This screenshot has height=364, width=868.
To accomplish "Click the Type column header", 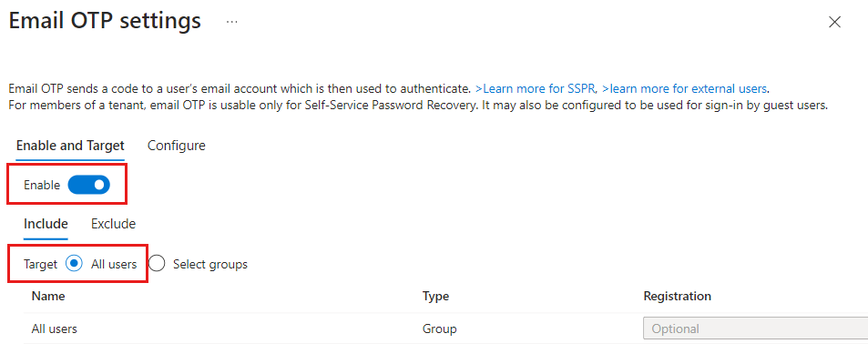I will (435, 296).
